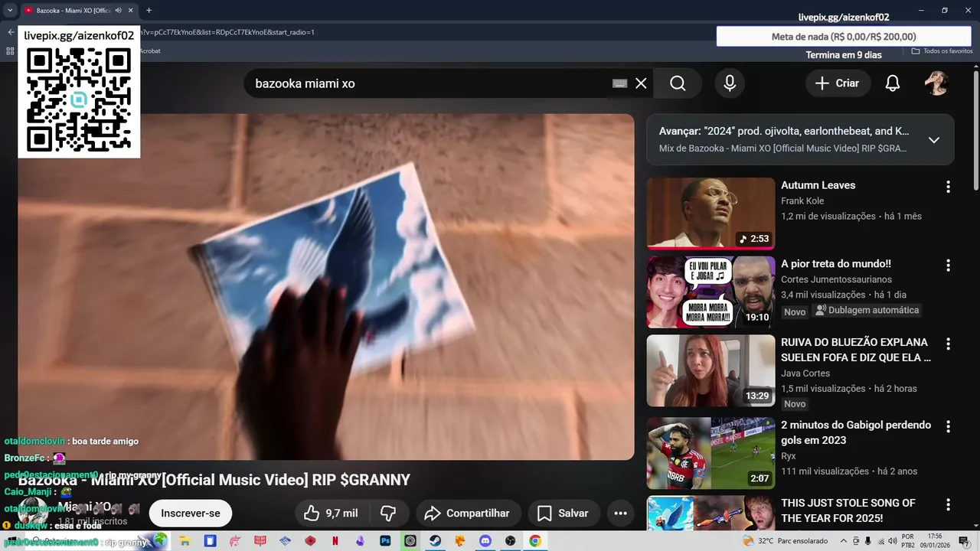Open the Autumn Leaves video thumbnail
The width and height of the screenshot is (980, 551).
(710, 214)
